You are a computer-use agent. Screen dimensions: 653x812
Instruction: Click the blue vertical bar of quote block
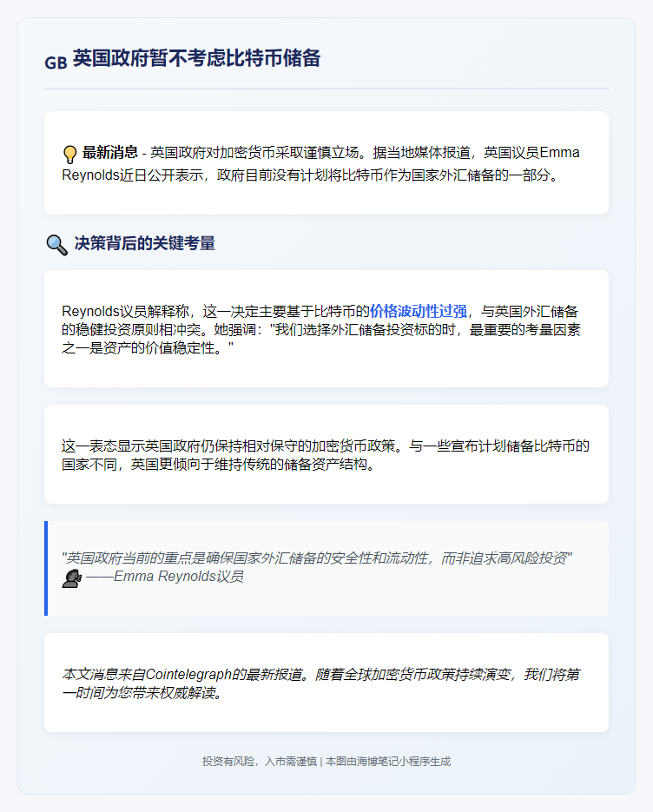point(46,568)
